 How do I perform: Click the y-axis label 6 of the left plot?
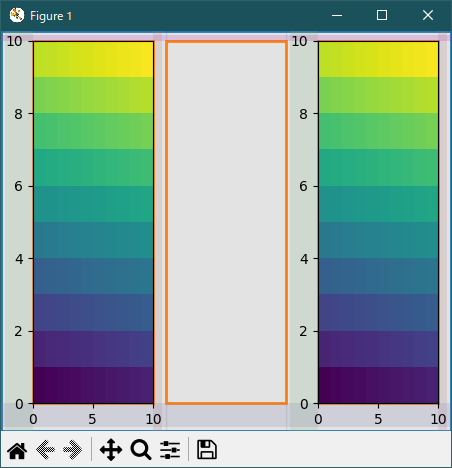click(18, 186)
